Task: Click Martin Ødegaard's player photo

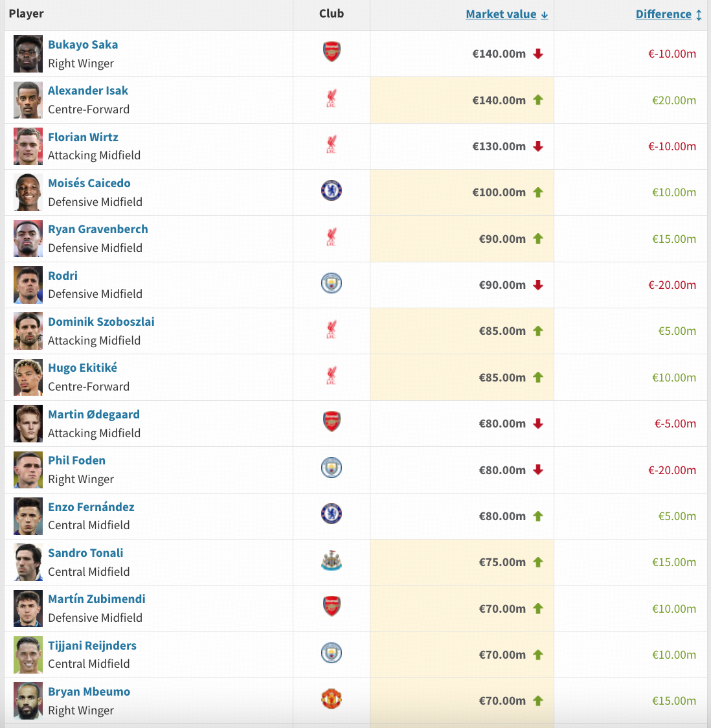Action: click(x=28, y=424)
